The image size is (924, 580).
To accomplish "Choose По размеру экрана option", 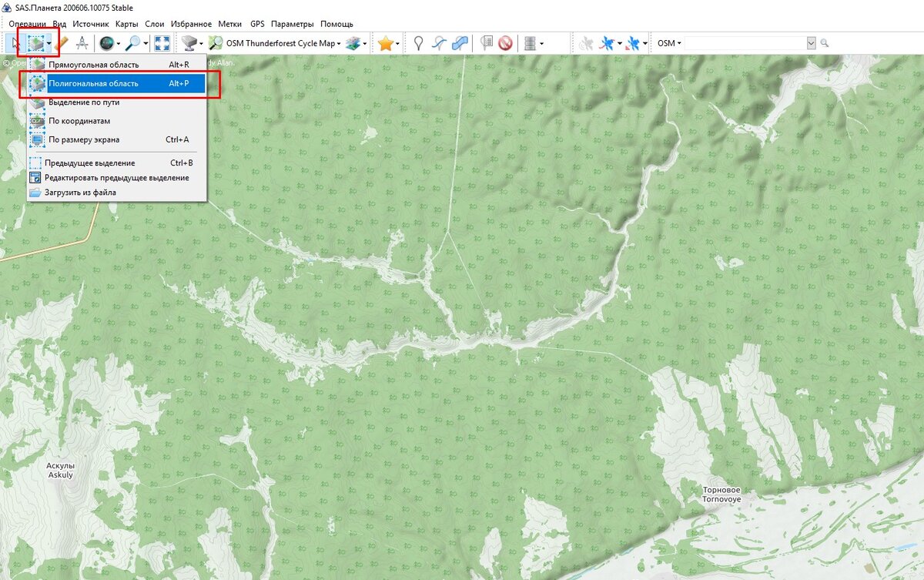I will pyautogui.click(x=117, y=139).
